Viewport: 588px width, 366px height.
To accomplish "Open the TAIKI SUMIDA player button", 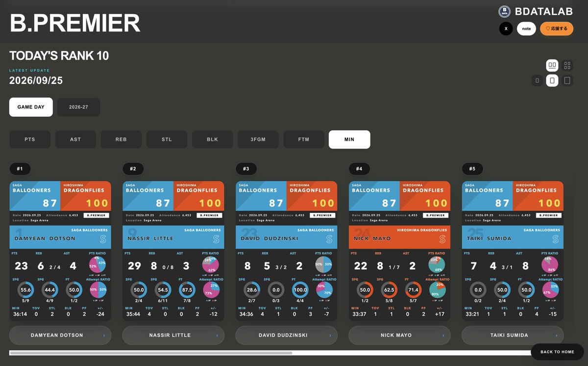I will point(513,335).
